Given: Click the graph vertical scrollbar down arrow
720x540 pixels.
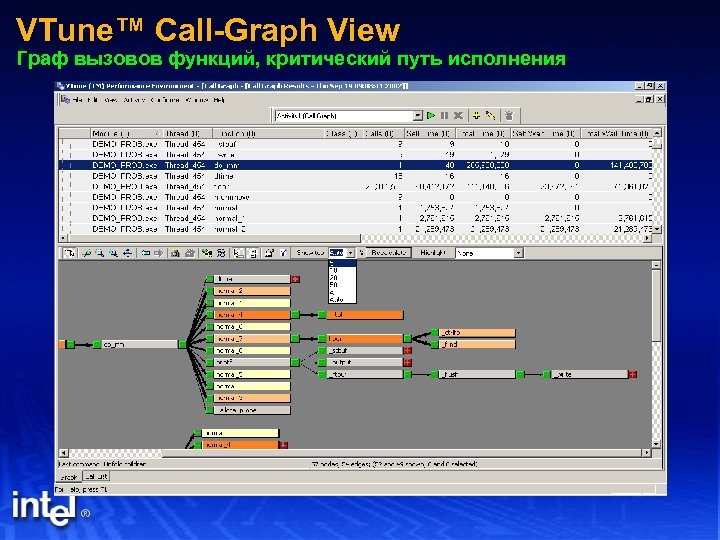Looking at the screenshot, I should click(x=656, y=444).
